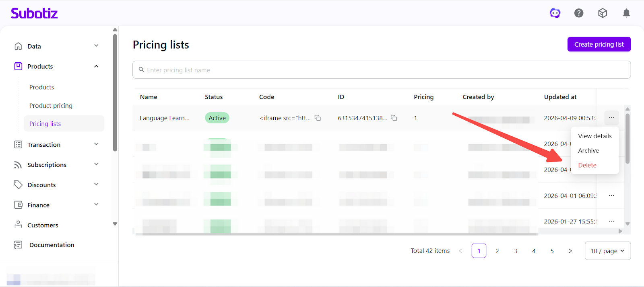
Task: Copy the iframe code of Language Learn row
Action: [318, 118]
